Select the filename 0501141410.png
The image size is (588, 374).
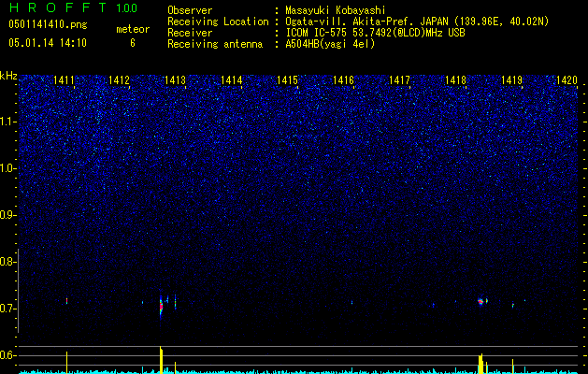(x=48, y=24)
